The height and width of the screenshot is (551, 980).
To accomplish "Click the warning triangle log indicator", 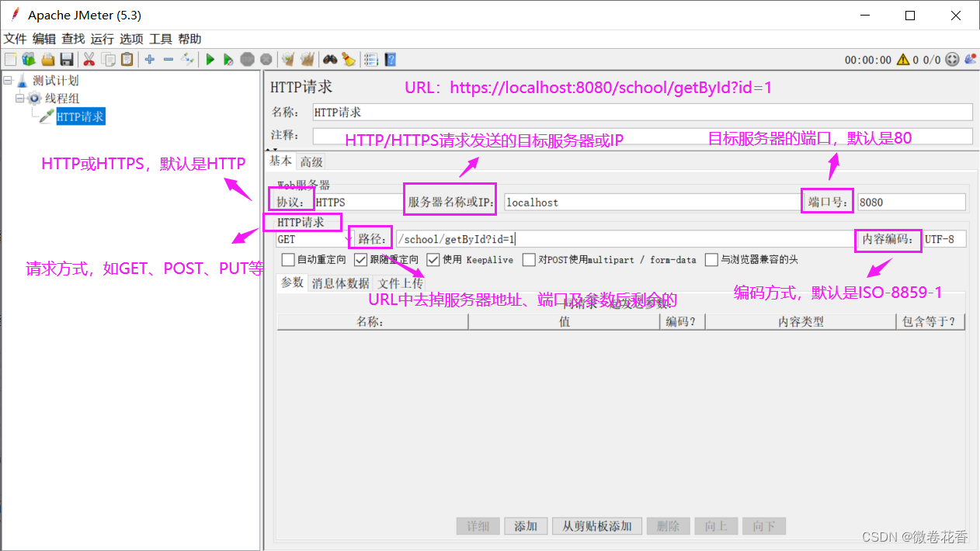I will 903,60.
